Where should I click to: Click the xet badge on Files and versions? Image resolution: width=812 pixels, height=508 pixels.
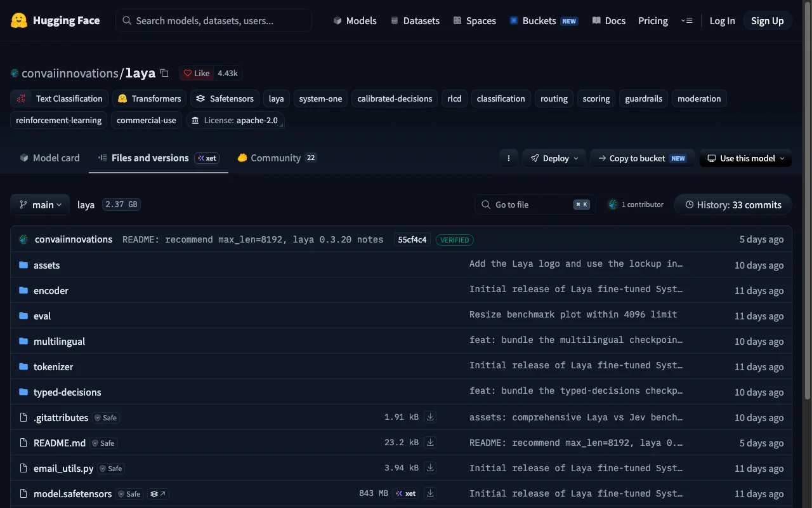pos(207,158)
